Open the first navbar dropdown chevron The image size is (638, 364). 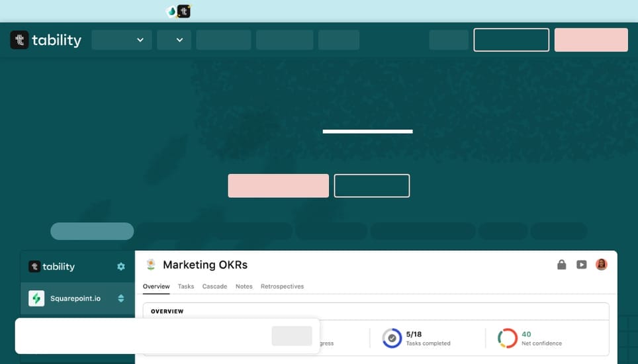click(x=140, y=40)
